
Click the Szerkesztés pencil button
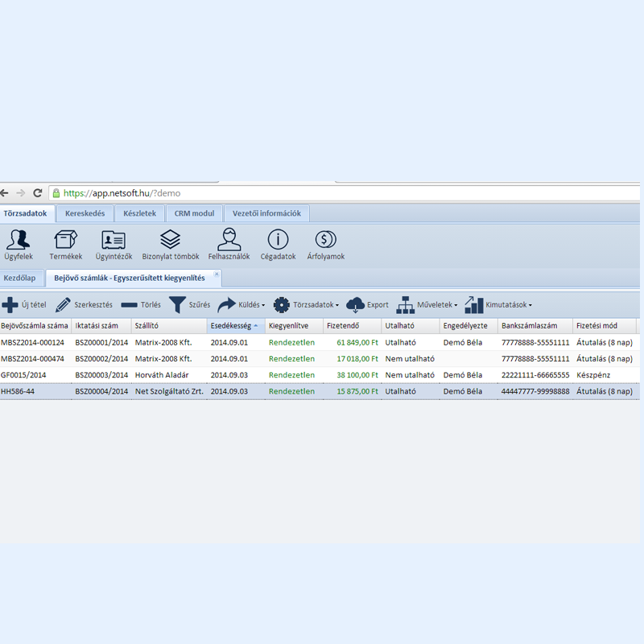[x=84, y=305]
